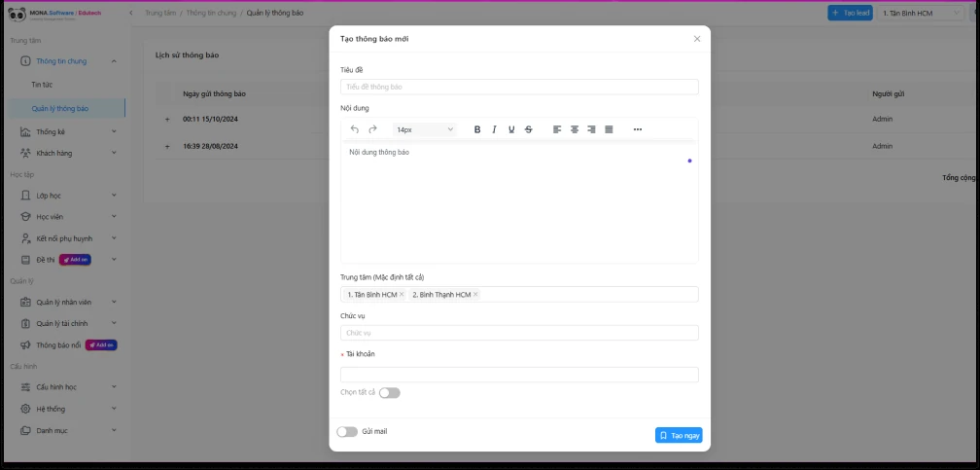Image resolution: width=980 pixels, height=470 pixels.
Task: Collapse the Thông tin chung section
Action: (114, 61)
